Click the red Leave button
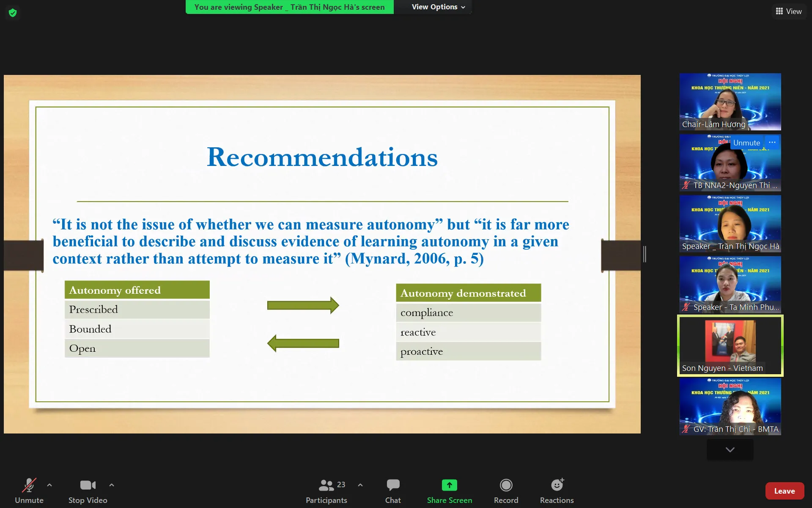The width and height of the screenshot is (812, 508). coord(784,491)
